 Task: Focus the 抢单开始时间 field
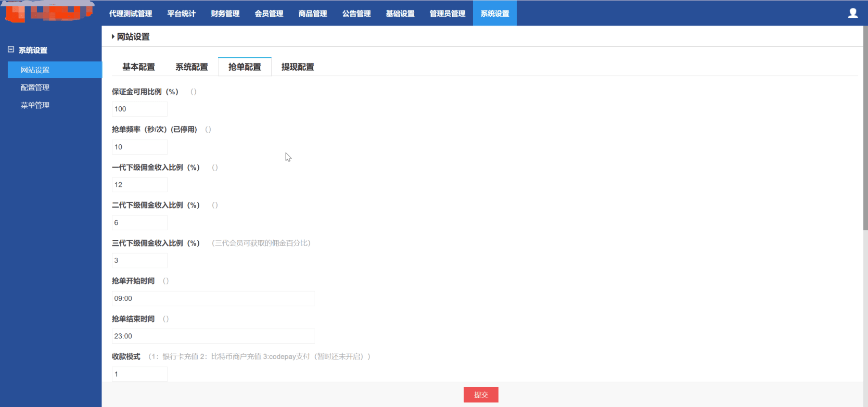[x=213, y=298]
